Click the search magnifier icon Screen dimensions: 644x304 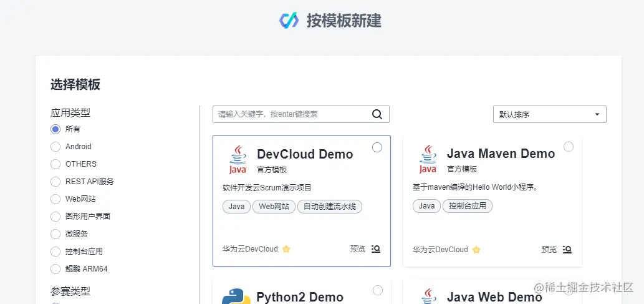click(x=377, y=114)
